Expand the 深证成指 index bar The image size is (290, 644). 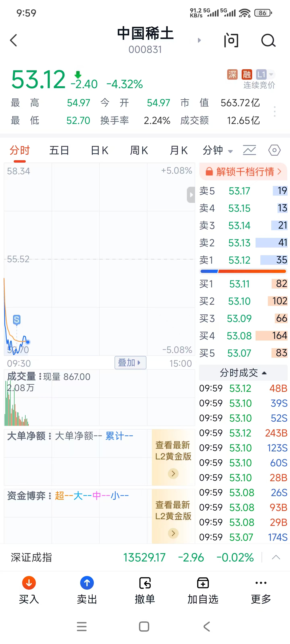[276, 557]
